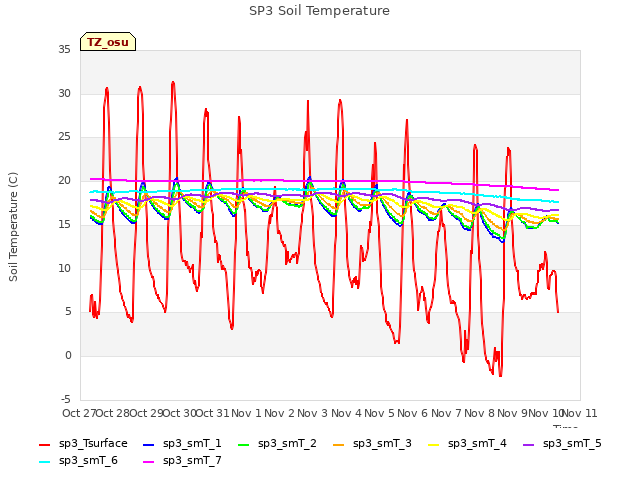
Task: Click the Soil Temperature (C) axis label
Action: click(13, 227)
